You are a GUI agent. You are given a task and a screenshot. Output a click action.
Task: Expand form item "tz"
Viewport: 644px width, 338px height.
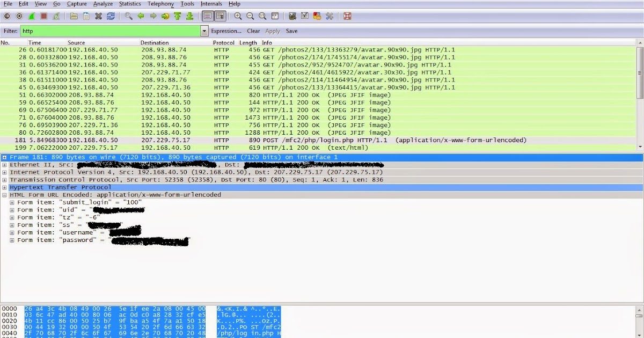[12, 217]
